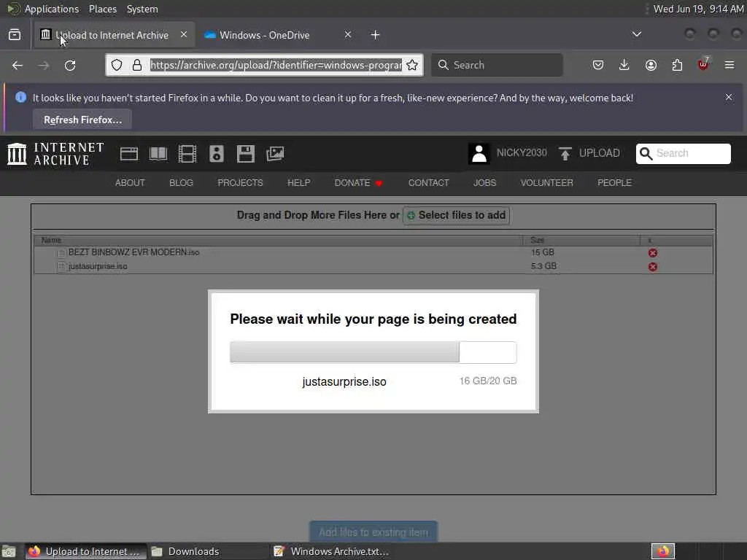Open the Images icon

[x=275, y=154]
